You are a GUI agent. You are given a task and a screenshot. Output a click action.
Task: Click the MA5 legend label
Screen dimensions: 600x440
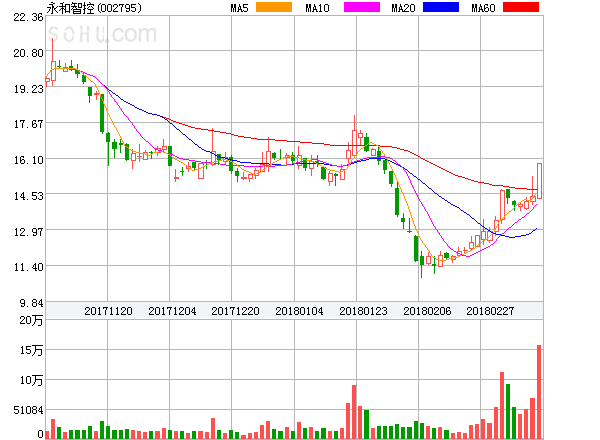click(x=239, y=8)
